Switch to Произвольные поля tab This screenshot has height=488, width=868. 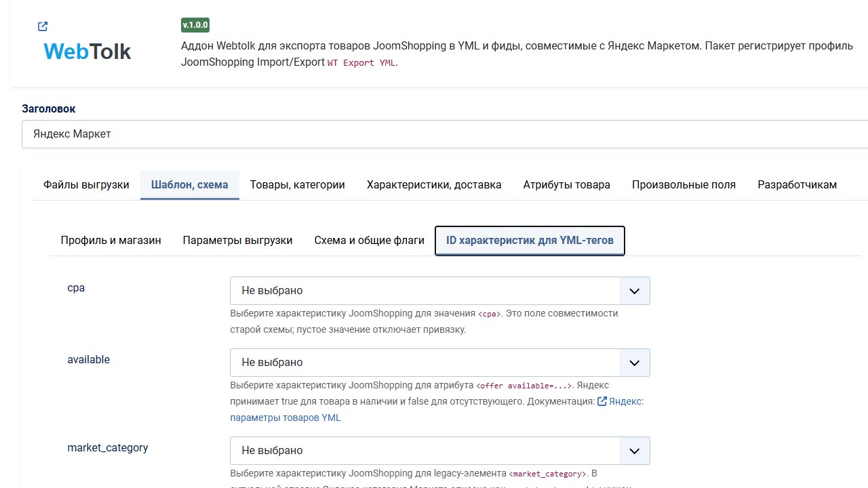tap(684, 184)
